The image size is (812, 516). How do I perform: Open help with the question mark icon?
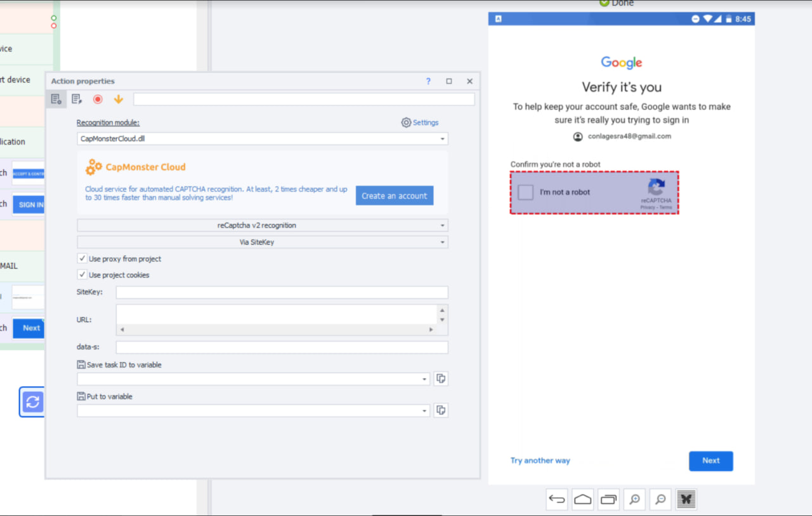(x=428, y=81)
